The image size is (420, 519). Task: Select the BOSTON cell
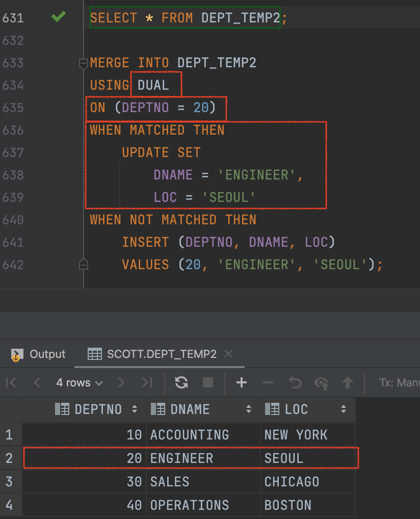[x=308, y=505]
